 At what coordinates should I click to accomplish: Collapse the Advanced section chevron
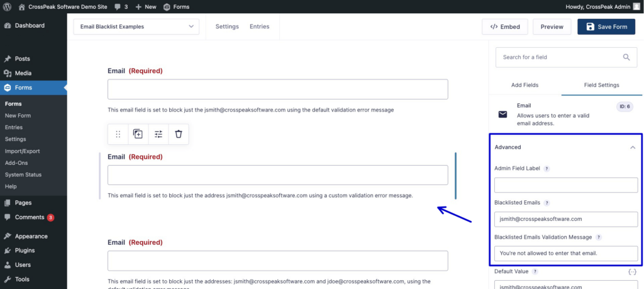coord(633,147)
